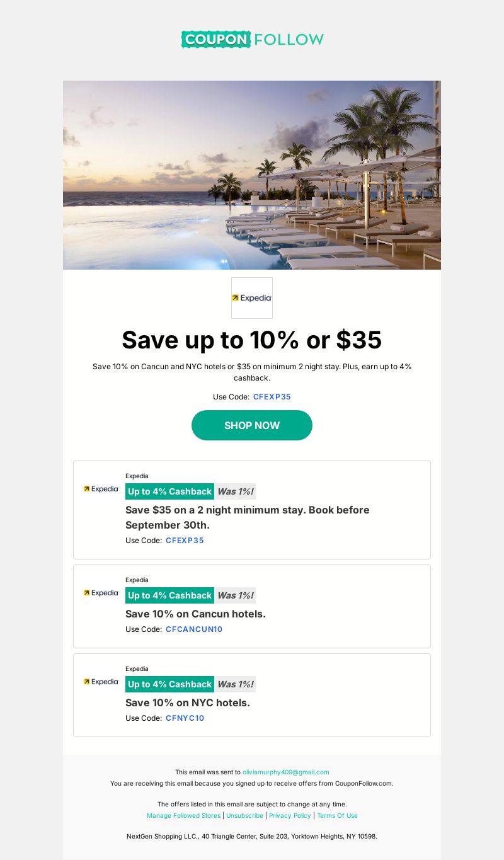
Task: Open the Save 10% on NYC hotels offer
Action: [188, 702]
